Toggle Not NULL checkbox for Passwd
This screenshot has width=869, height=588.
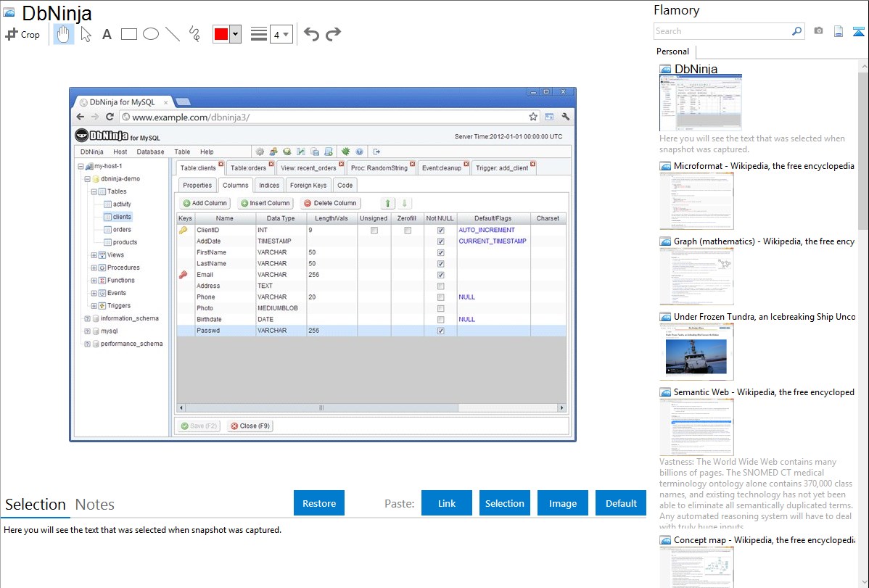pyautogui.click(x=440, y=331)
